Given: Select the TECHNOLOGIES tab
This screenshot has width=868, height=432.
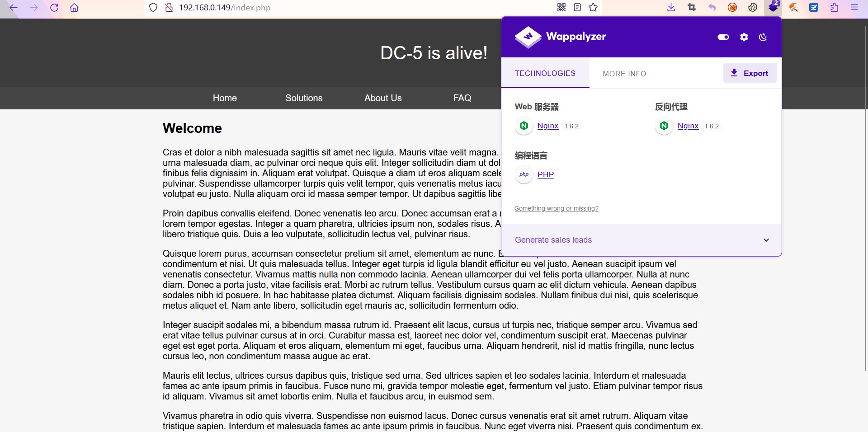Looking at the screenshot, I should (545, 73).
